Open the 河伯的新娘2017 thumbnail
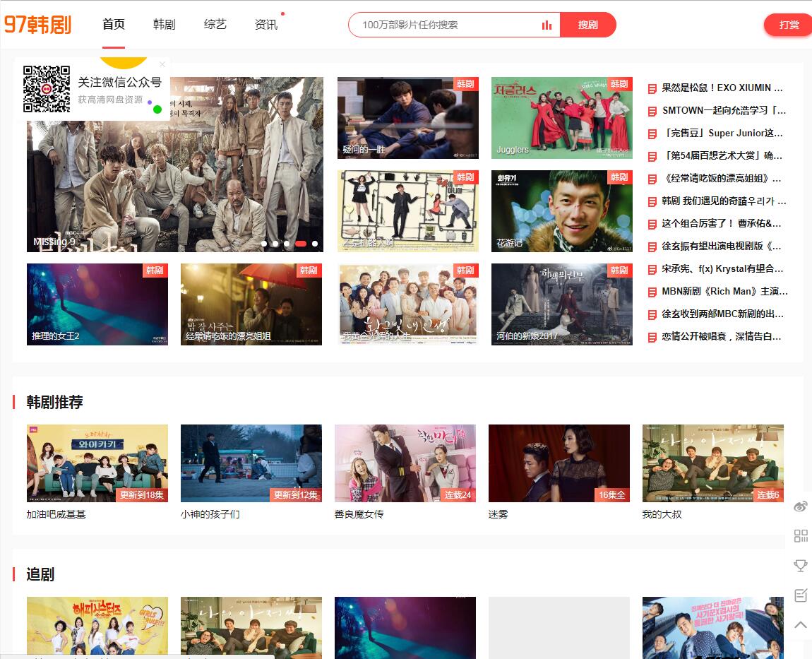Screen dimensions: 812x659 click(x=562, y=304)
